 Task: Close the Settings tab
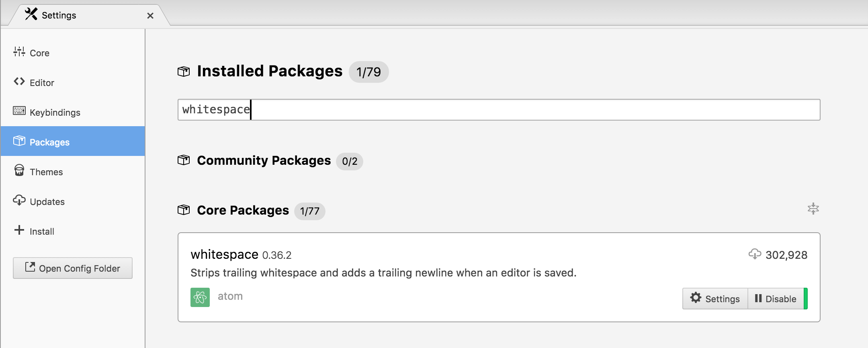point(150,16)
